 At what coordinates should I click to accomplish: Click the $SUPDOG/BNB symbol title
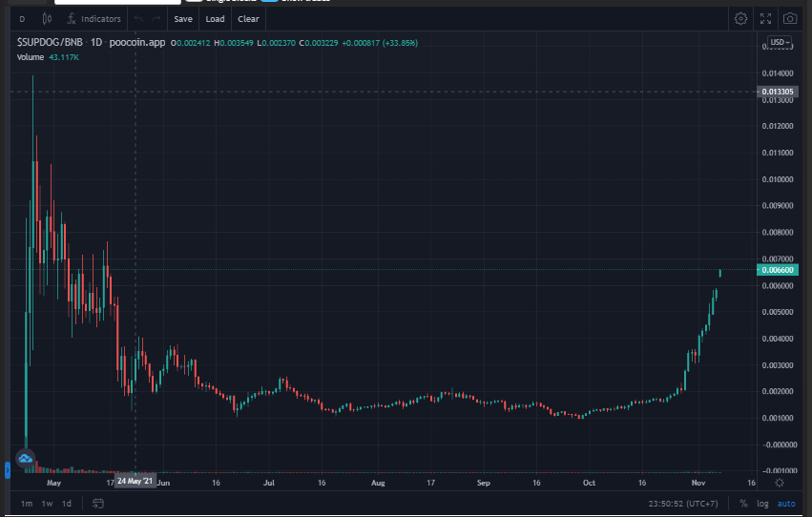50,42
